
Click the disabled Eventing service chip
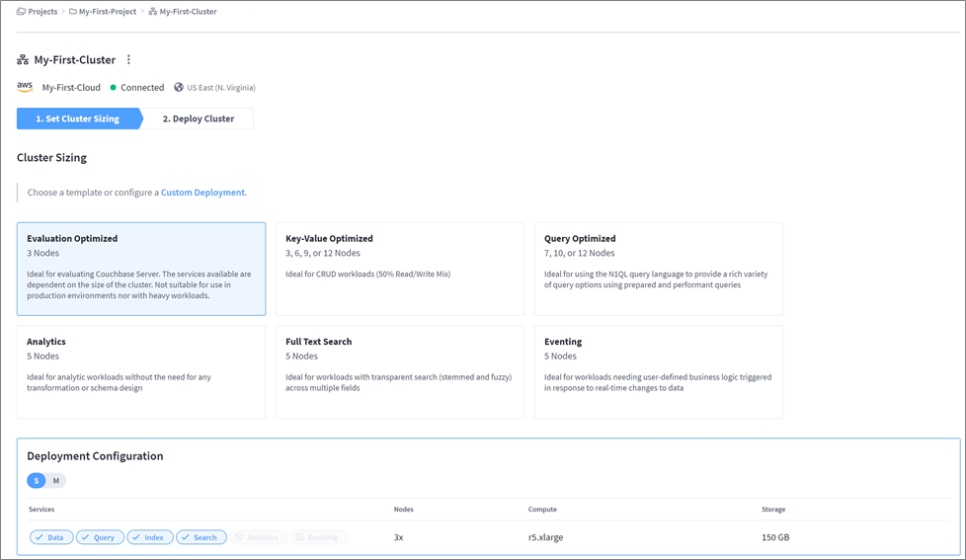(x=318, y=537)
